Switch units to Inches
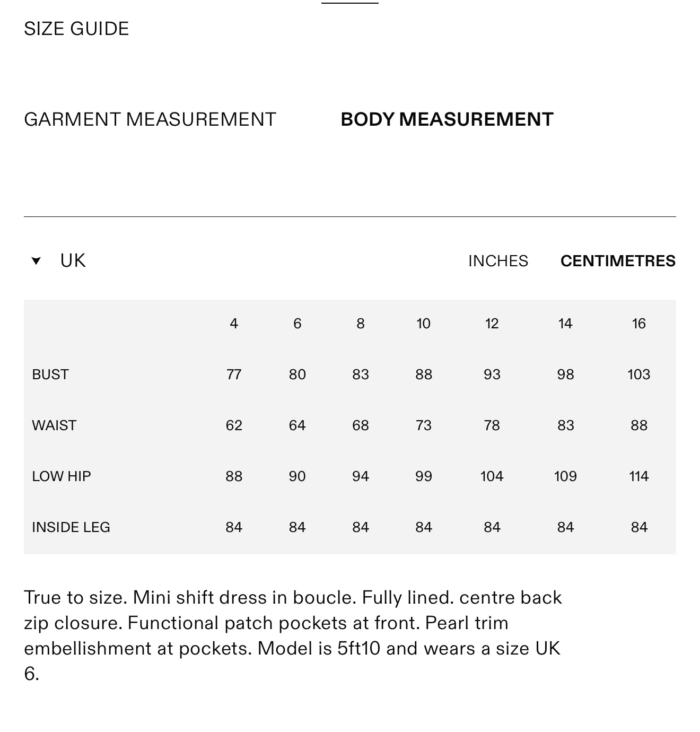Screen dimensions: 700x732 (x=497, y=261)
